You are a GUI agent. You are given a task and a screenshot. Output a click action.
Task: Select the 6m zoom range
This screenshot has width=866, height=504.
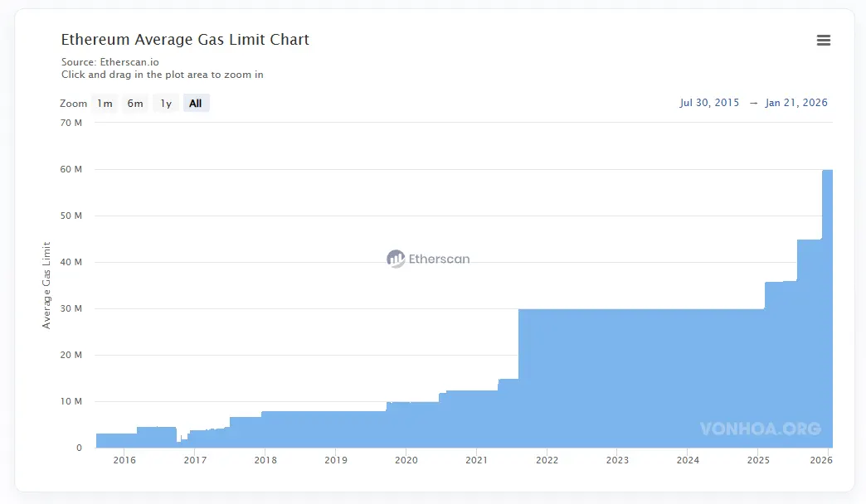tap(135, 103)
